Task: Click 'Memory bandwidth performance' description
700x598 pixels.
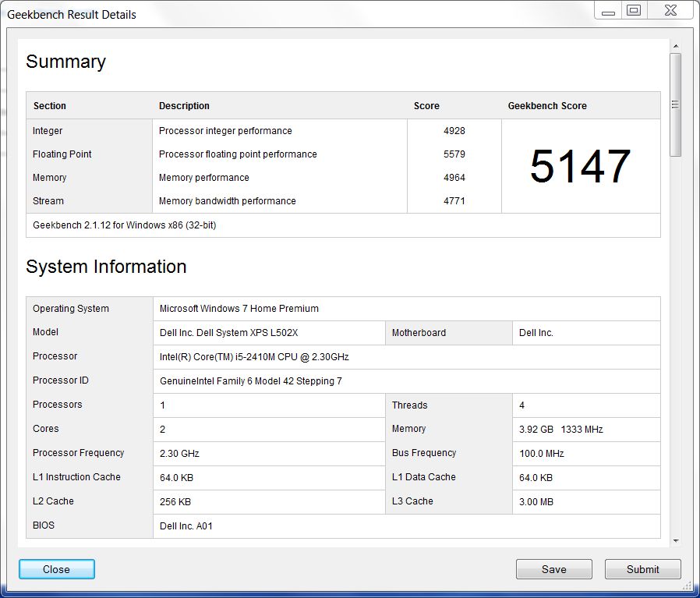Action: click(x=228, y=201)
